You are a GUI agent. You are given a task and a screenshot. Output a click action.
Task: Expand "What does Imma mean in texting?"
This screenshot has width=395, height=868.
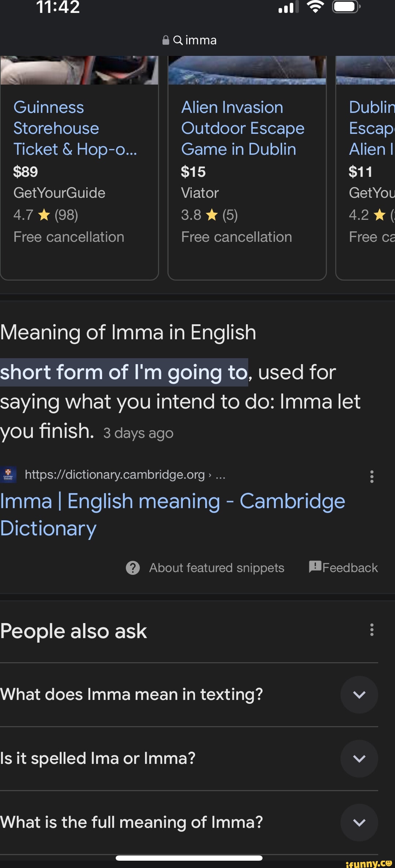pyautogui.click(x=359, y=694)
